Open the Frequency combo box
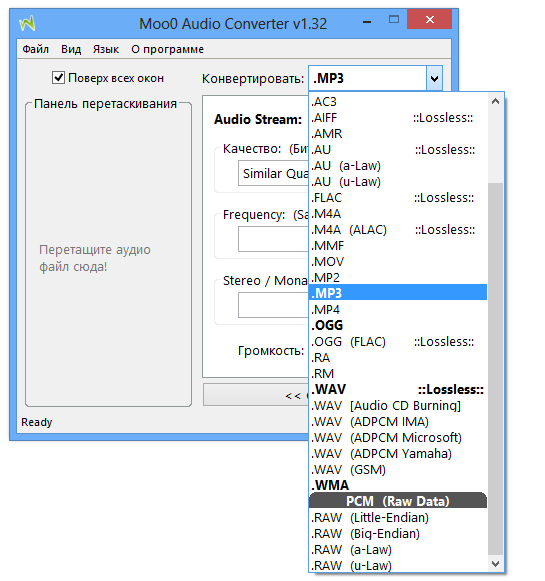 pos(273,239)
